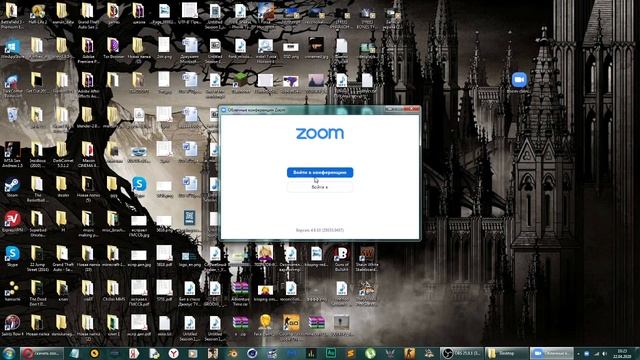Click the version text at Zoom dialog bottom

[320, 230]
